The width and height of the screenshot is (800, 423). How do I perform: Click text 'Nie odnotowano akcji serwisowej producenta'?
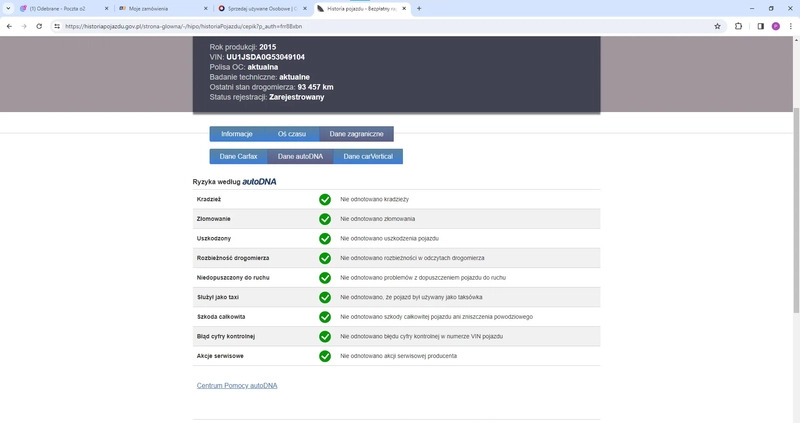pos(398,356)
